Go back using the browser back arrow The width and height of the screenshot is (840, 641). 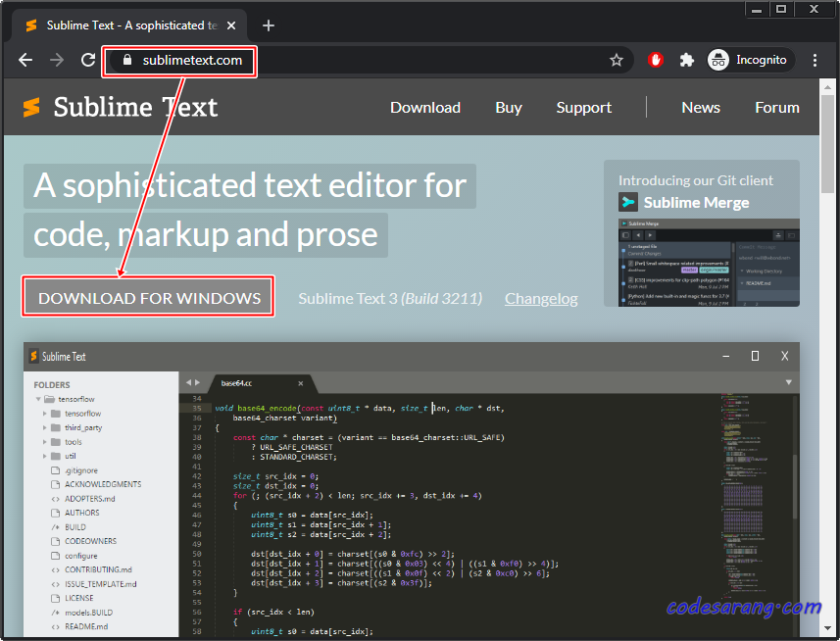(x=25, y=60)
